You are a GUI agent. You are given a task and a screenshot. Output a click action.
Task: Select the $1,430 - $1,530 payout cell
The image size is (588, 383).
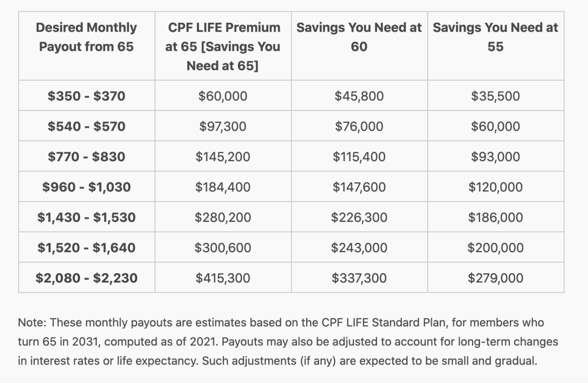pyautogui.click(x=86, y=217)
